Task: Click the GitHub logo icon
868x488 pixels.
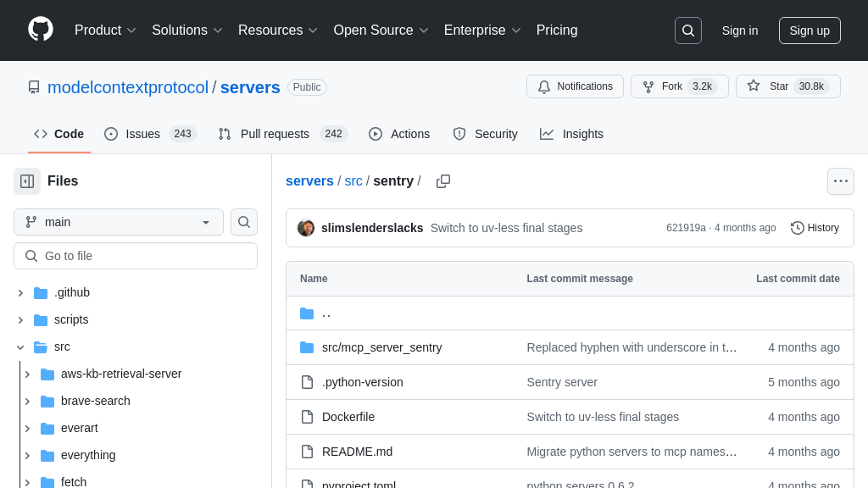Action: pyautogui.click(x=41, y=30)
